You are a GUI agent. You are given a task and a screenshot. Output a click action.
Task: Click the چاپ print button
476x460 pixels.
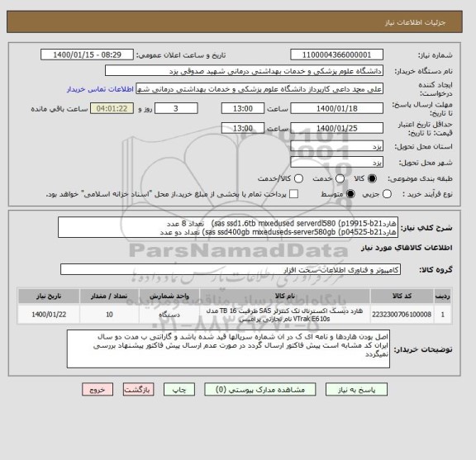pyautogui.click(x=179, y=389)
